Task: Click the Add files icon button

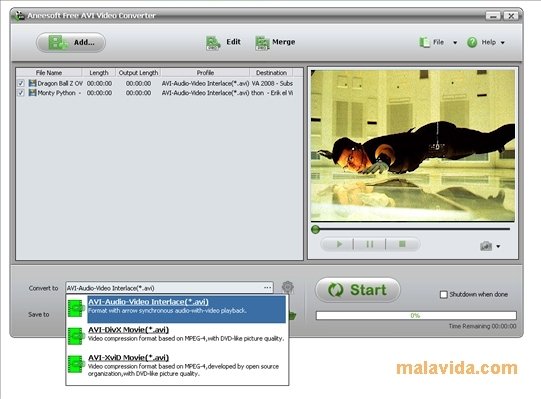Action: 71,42
